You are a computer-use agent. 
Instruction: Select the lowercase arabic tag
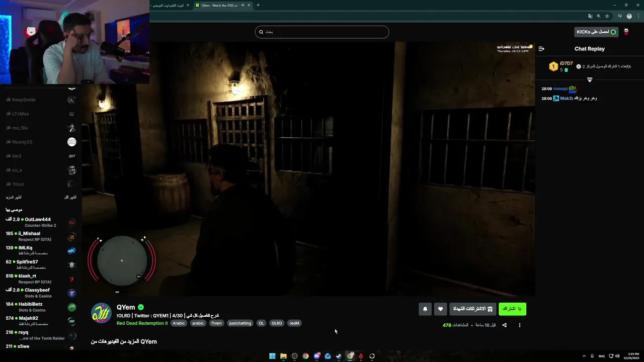(198, 323)
